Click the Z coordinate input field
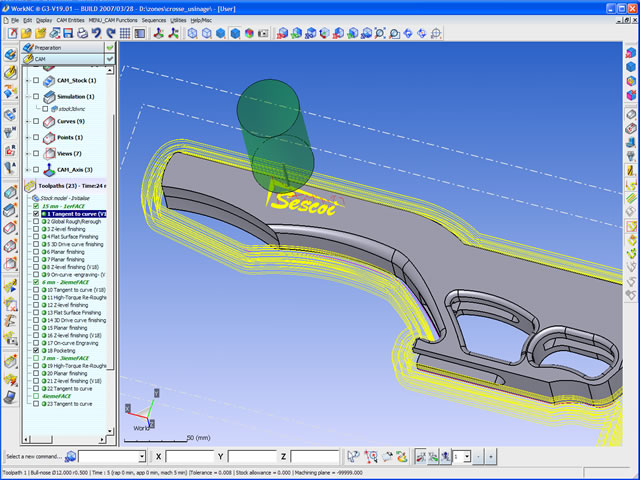640x480 pixels. (x=310, y=457)
